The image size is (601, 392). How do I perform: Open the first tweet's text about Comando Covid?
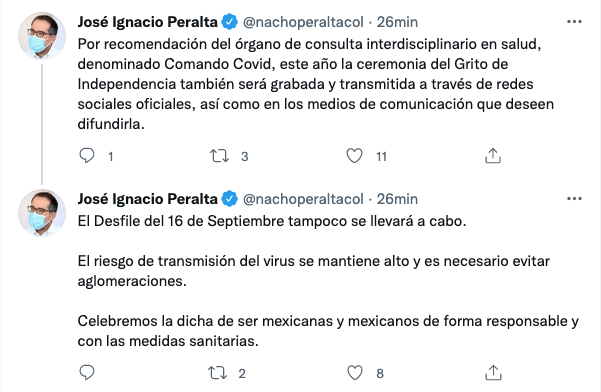coord(316,84)
